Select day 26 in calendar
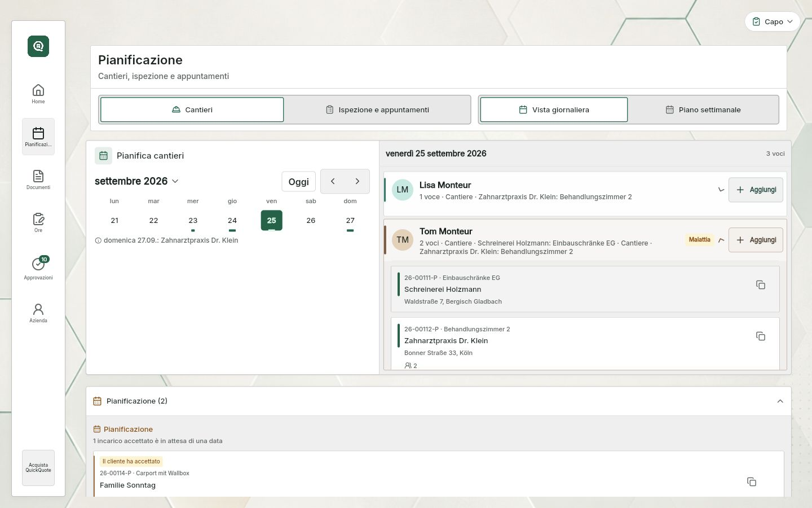 point(311,221)
